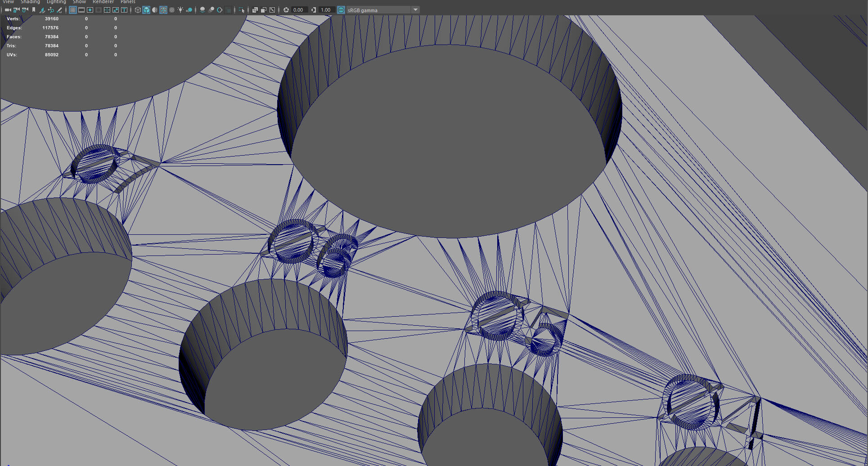Click the exposure value field showing 0.00

coord(298,10)
